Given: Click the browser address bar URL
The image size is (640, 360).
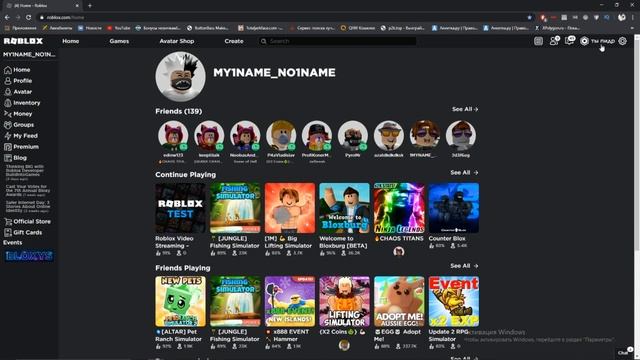Looking at the screenshot, I should click(x=65, y=17).
